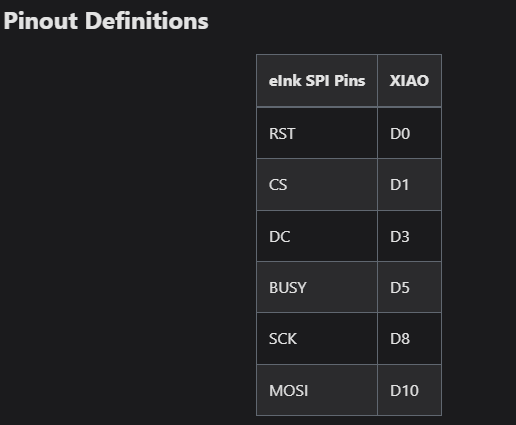516x425 pixels.
Task: Click the RST table cell
Action: point(317,133)
